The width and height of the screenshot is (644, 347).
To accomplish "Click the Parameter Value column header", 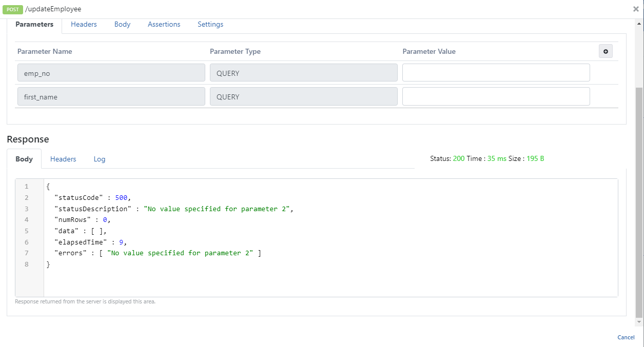I will (429, 51).
